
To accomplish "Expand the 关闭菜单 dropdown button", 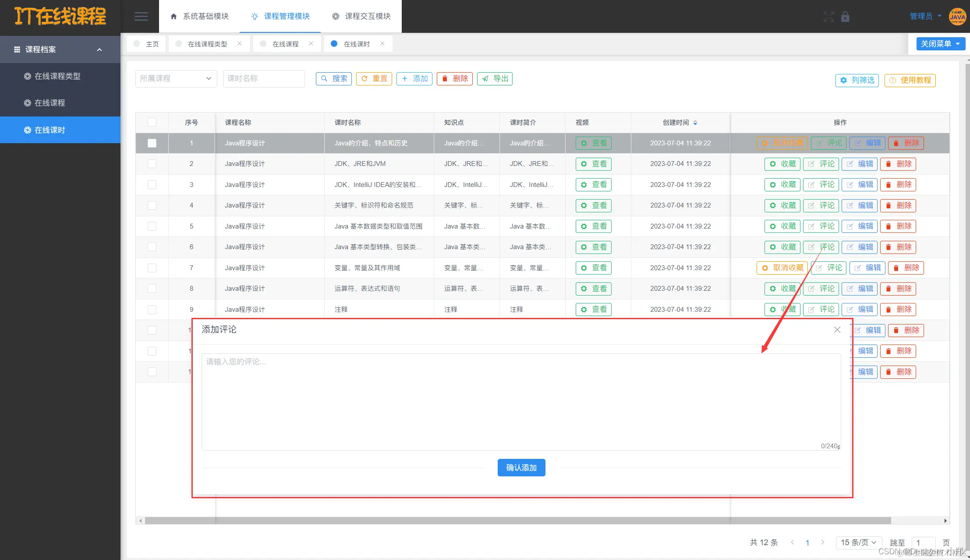I will click(940, 44).
